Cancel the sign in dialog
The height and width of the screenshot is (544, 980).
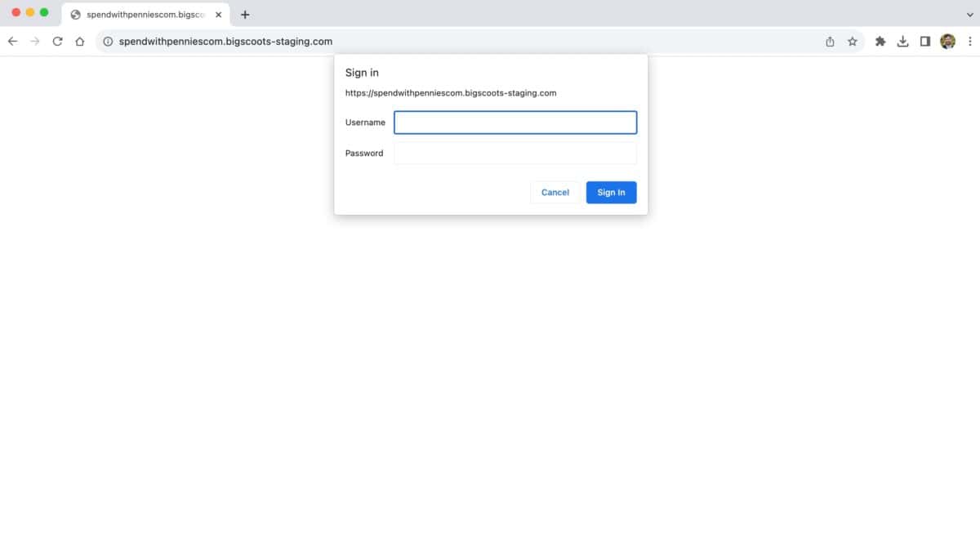[555, 193]
